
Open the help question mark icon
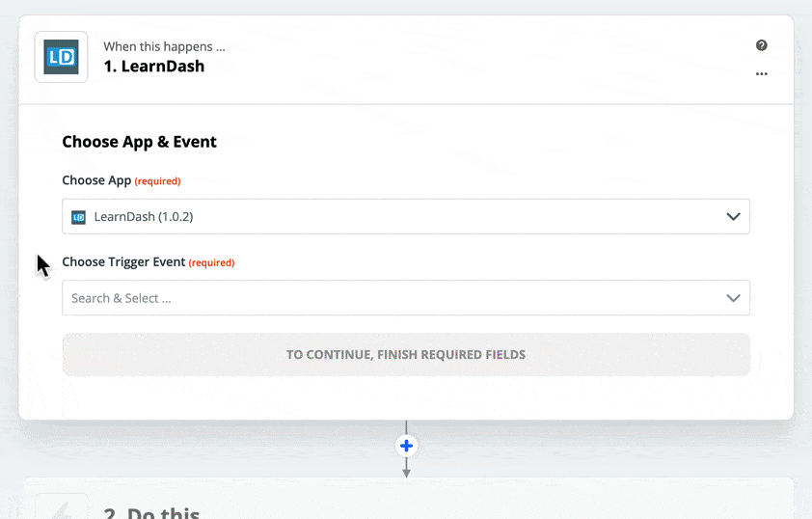pyautogui.click(x=761, y=45)
